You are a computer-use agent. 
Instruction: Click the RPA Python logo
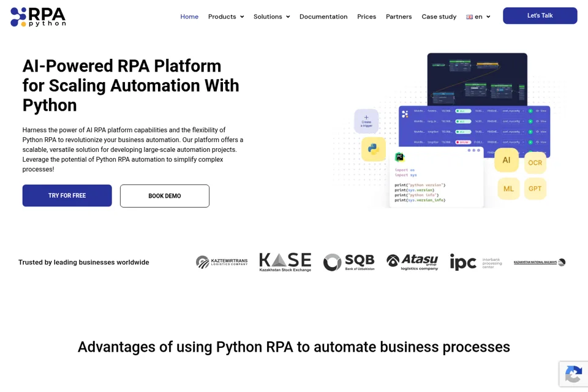pos(38,17)
